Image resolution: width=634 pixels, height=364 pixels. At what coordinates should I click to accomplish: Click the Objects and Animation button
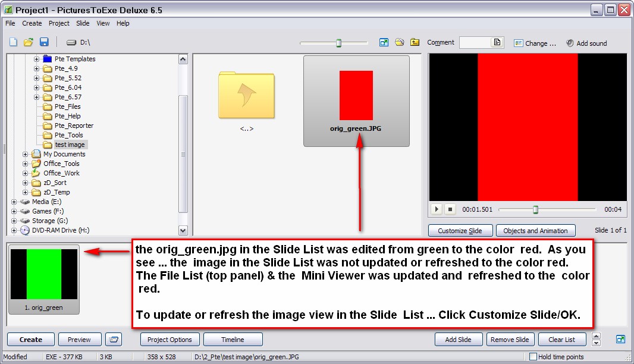tap(535, 231)
